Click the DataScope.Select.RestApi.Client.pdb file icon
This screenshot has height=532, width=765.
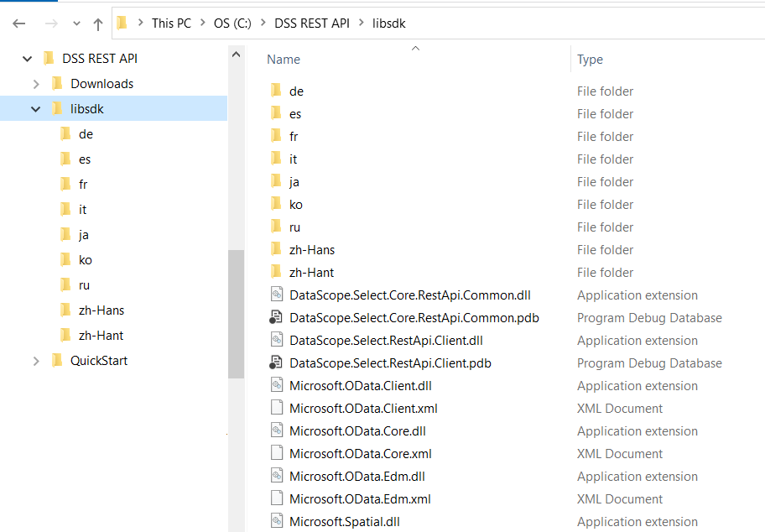point(276,362)
